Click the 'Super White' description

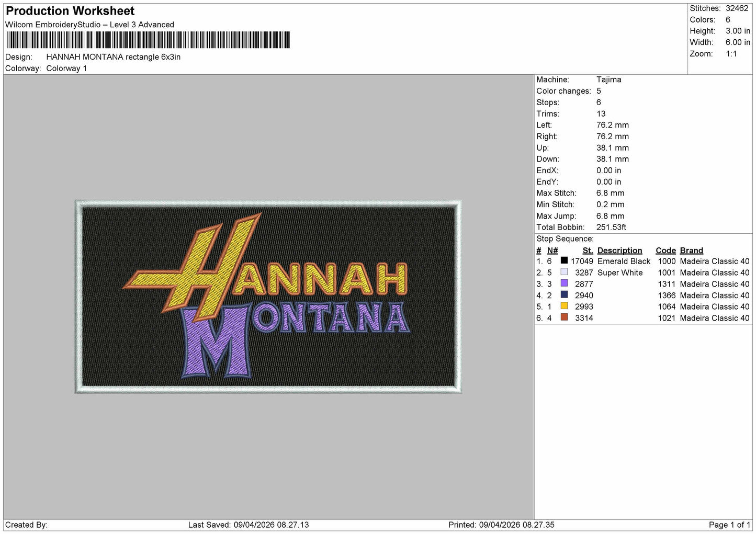[x=620, y=272]
